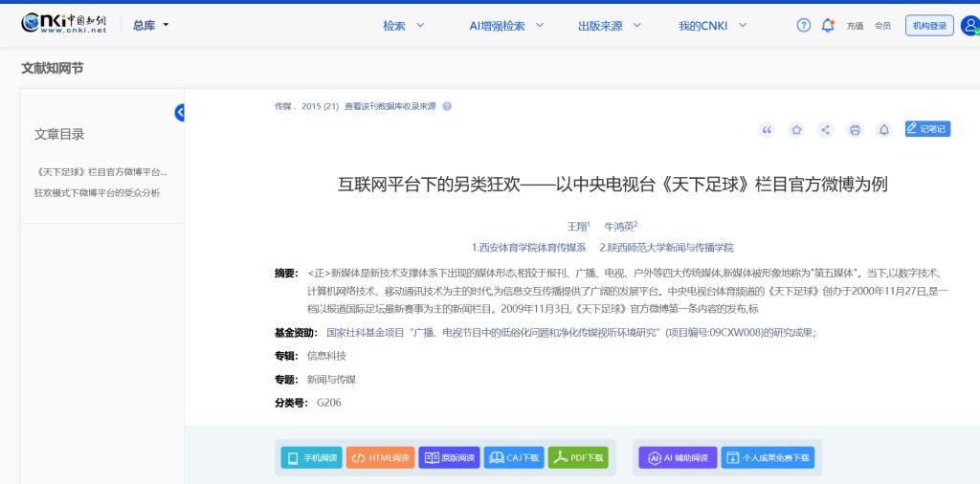Click the 个人成果免费下载 button

768,458
